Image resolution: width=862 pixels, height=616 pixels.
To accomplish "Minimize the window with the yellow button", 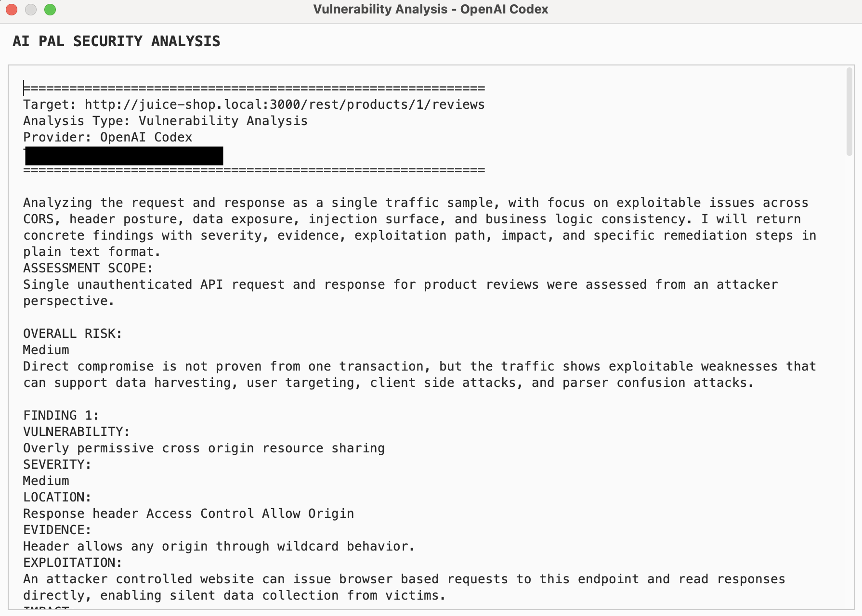I will [31, 10].
